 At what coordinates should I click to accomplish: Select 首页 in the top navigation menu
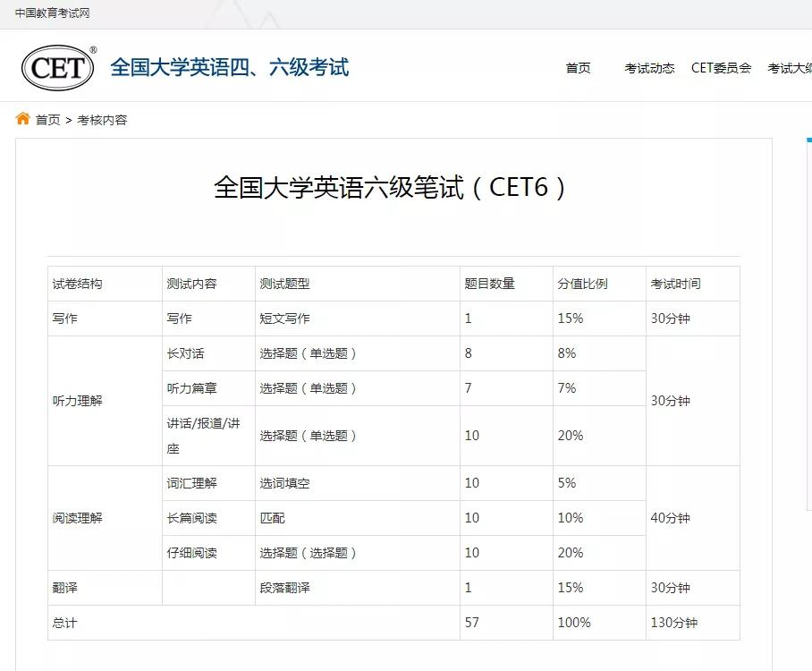pos(578,68)
